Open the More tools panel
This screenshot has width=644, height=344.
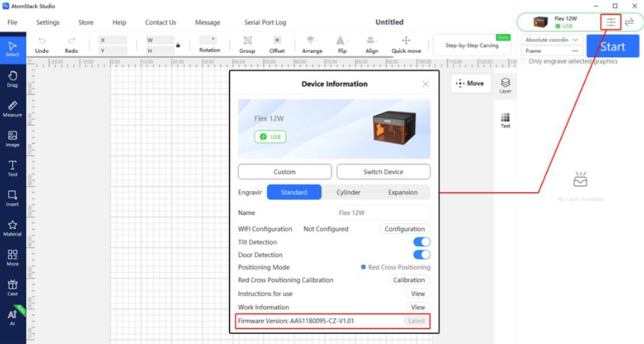pos(12,258)
